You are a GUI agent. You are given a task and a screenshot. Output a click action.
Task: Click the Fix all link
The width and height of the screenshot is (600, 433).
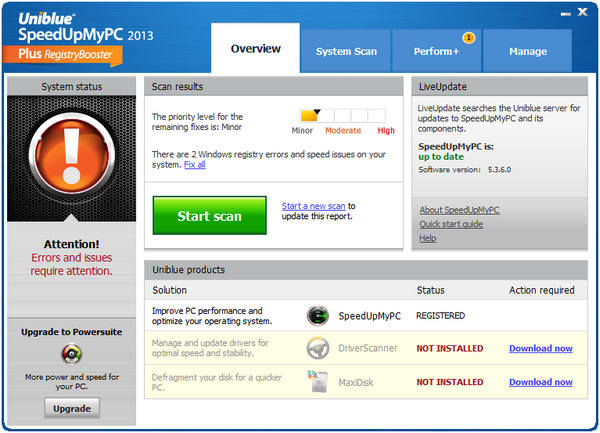195,164
